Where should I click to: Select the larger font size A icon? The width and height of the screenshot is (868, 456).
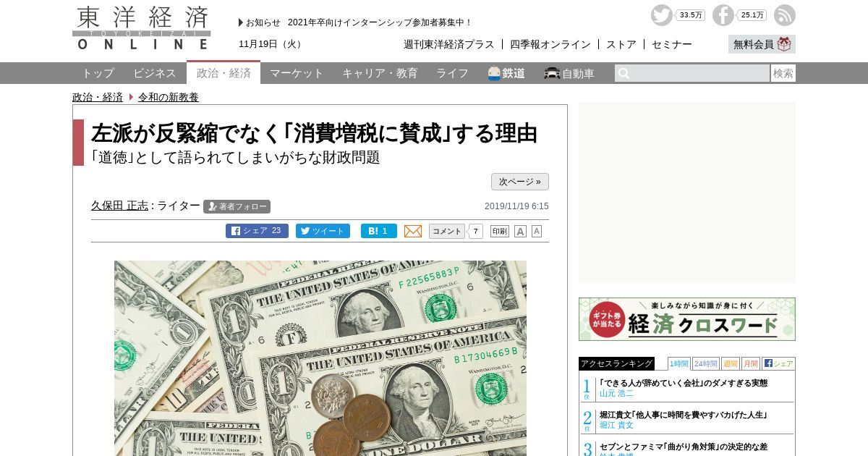click(520, 231)
